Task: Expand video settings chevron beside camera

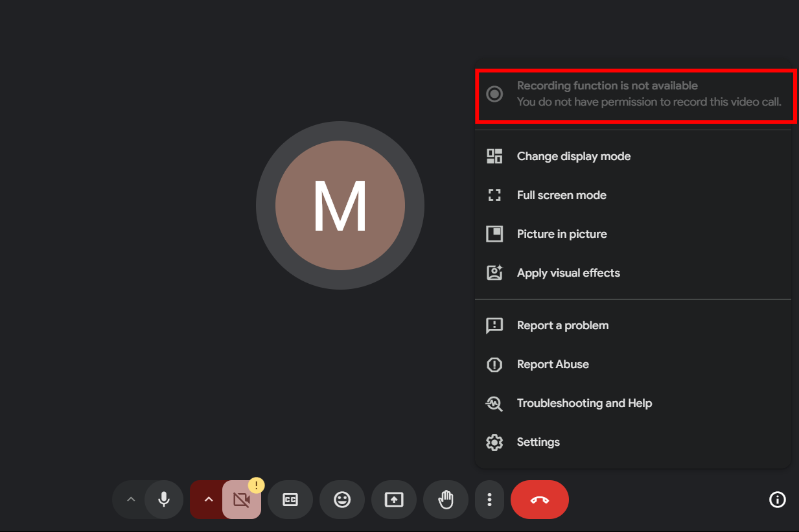Action: (x=209, y=500)
